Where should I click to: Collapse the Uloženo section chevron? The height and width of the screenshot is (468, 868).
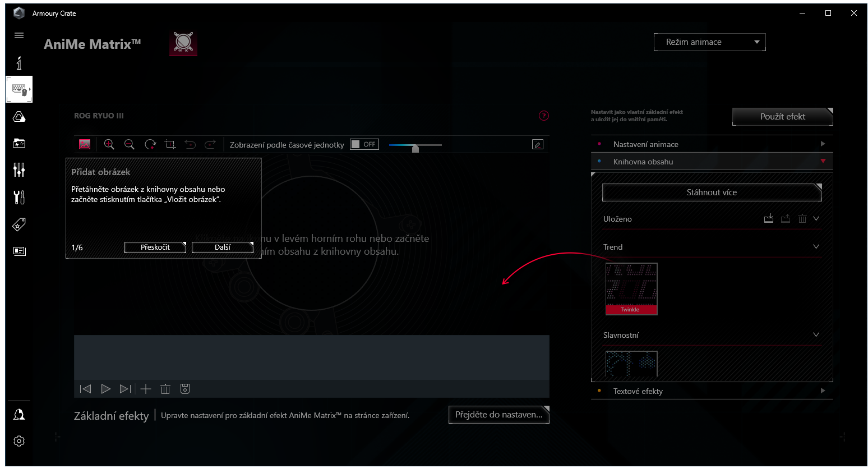click(x=816, y=218)
